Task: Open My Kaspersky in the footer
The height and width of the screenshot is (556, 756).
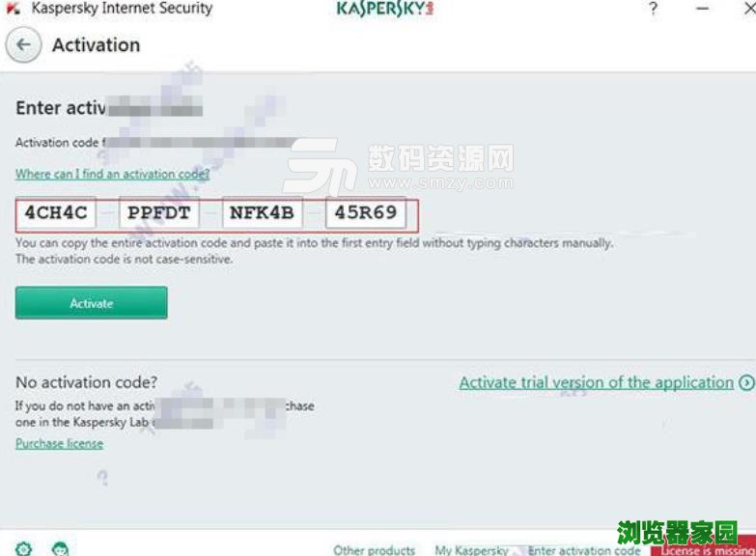Action: coord(471,550)
